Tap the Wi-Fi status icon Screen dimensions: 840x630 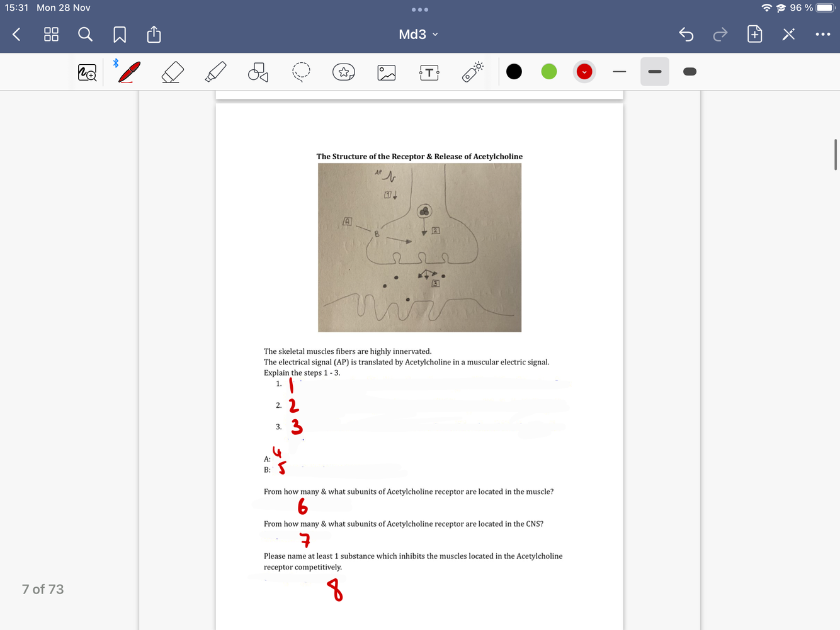tap(766, 8)
